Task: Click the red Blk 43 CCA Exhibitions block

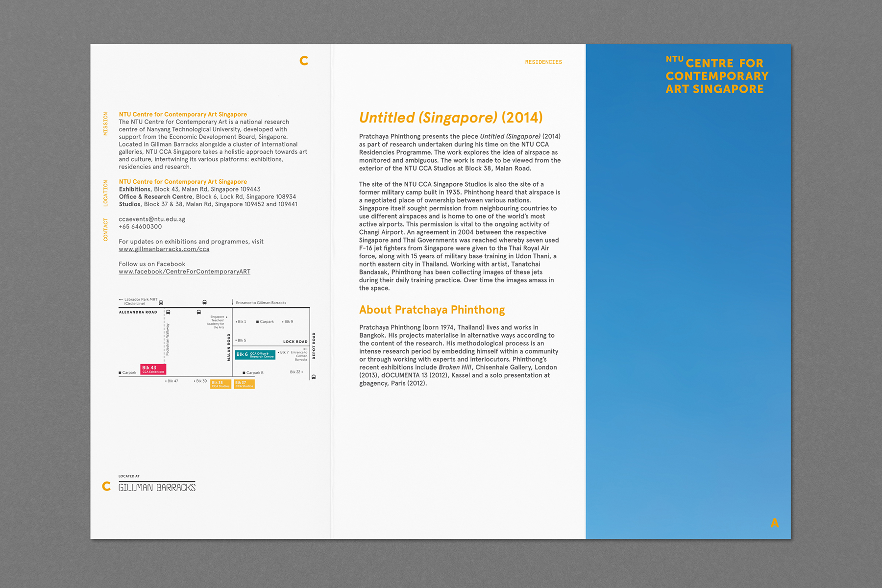Action: pyautogui.click(x=153, y=369)
